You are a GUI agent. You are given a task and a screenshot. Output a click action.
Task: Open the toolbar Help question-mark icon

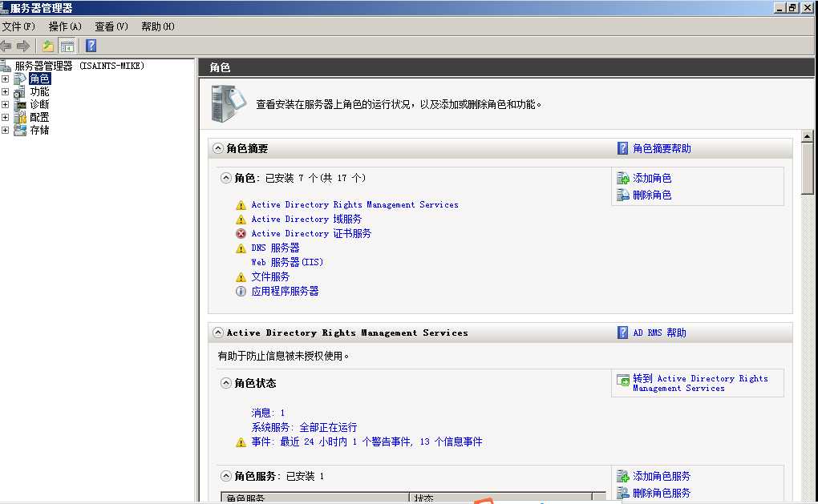(91, 46)
